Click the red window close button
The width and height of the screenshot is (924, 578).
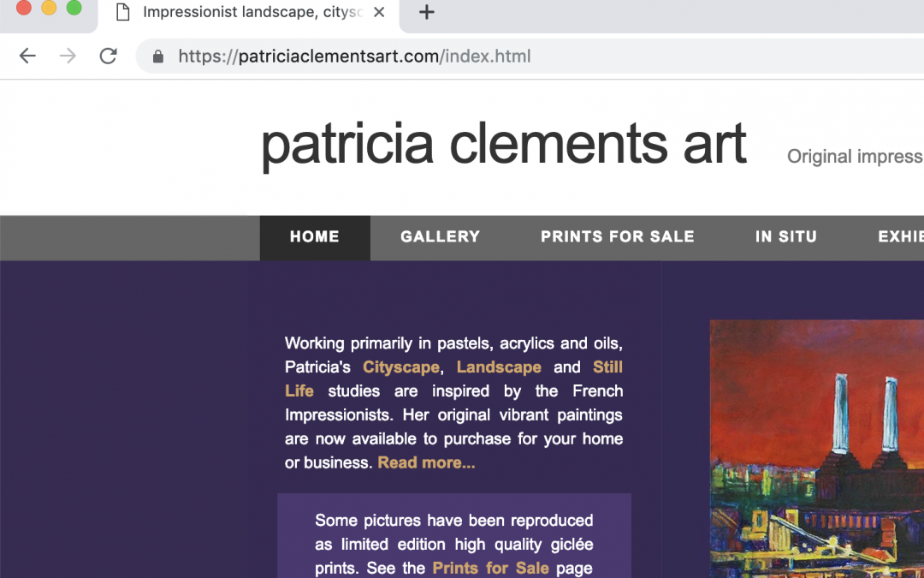pyautogui.click(x=24, y=7)
